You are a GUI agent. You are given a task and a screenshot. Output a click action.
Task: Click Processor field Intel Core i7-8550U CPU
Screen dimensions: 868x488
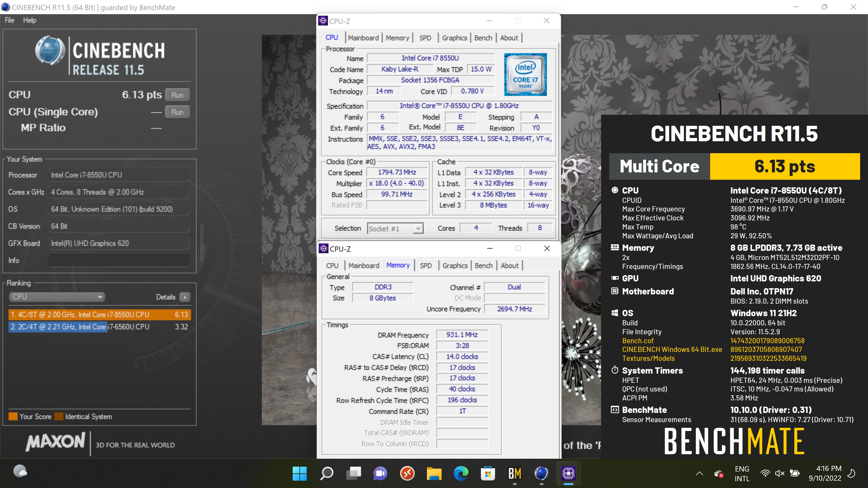(119, 175)
